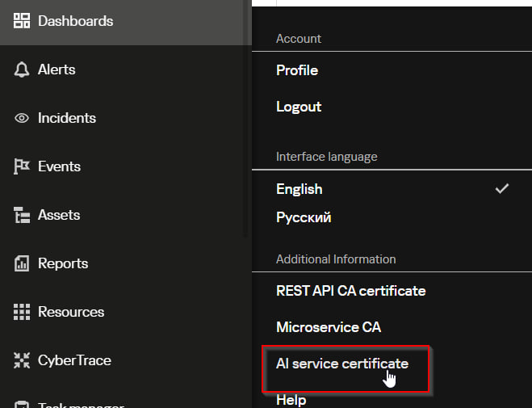Click the CyberTrace icon in sidebar
Viewport: 532px width, 408px height.
tap(22, 360)
